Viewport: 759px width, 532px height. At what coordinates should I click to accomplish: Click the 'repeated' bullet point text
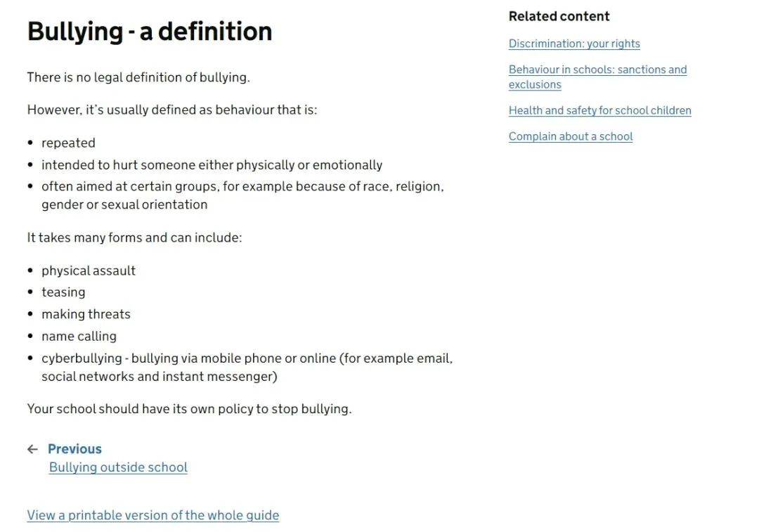click(x=68, y=143)
